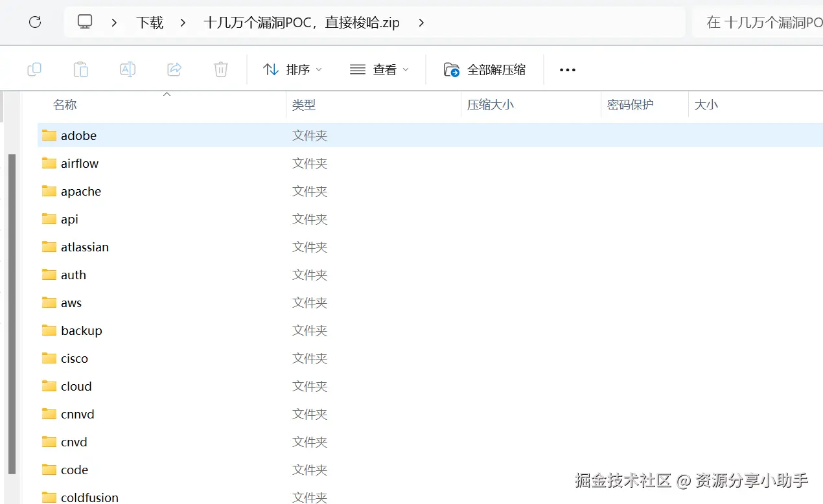
Task: Expand chevron after the PC icon
Action: 115,23
